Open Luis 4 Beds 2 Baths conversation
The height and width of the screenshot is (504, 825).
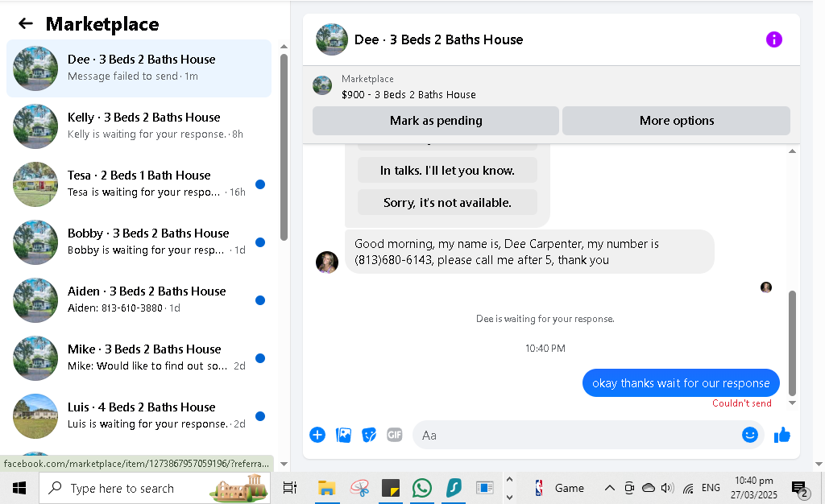[x=139, y=415]
